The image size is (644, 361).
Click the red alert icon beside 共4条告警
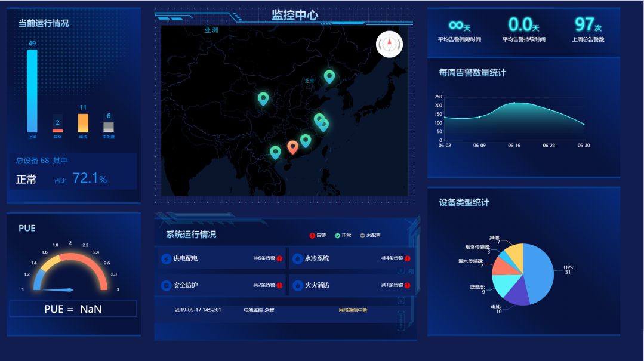408,258
